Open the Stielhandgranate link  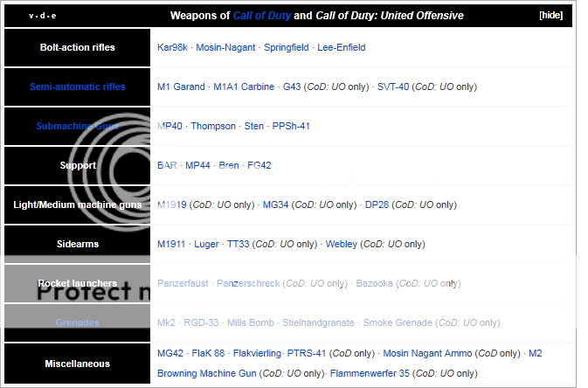[x=318, y=322]
